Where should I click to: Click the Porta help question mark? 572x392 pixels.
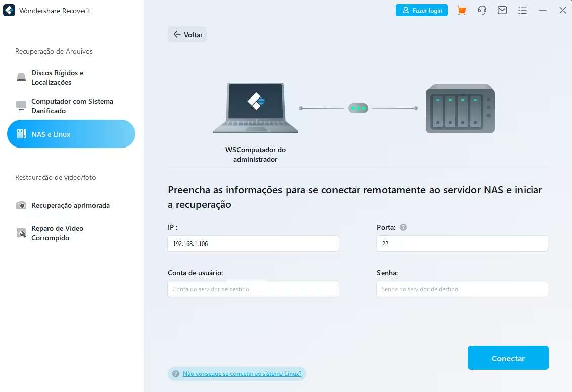403,227
